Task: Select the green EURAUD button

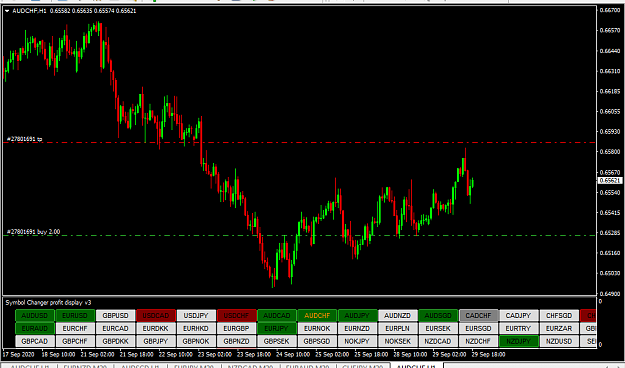Action: [35, 329]
